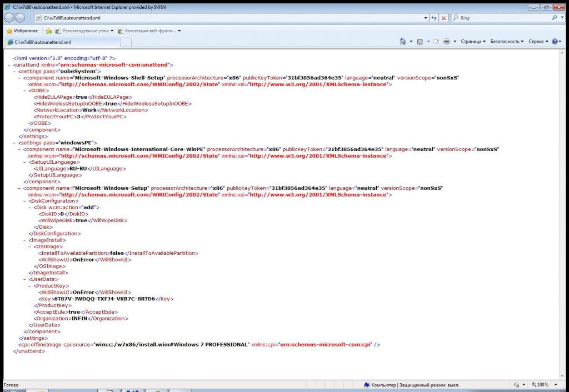Collapse the OOBE node

click(24, 91)
